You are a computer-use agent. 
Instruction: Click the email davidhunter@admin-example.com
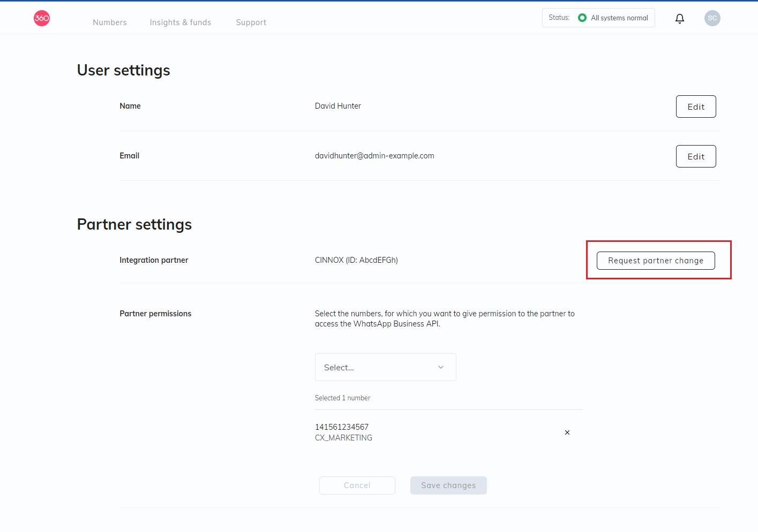(x=374, y=156)
